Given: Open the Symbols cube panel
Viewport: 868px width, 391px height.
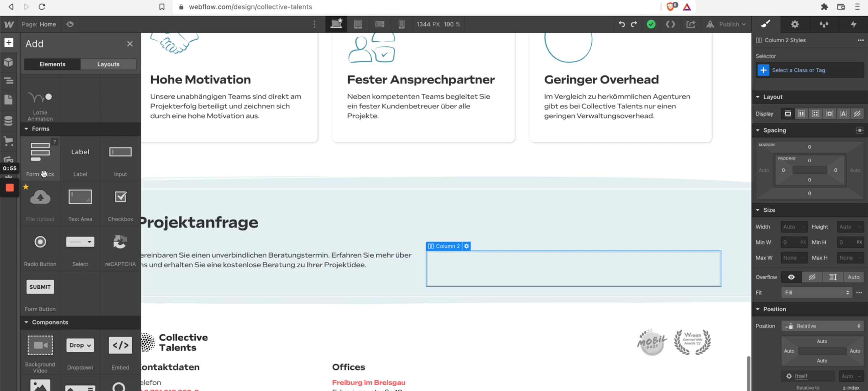Looking at the screenshot, I should coord(8,62).
